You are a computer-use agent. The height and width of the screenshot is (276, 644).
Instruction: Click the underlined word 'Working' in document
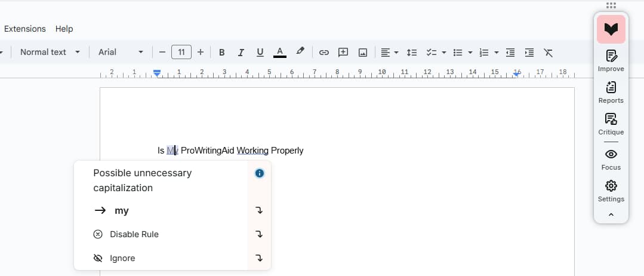click(252, 151)
